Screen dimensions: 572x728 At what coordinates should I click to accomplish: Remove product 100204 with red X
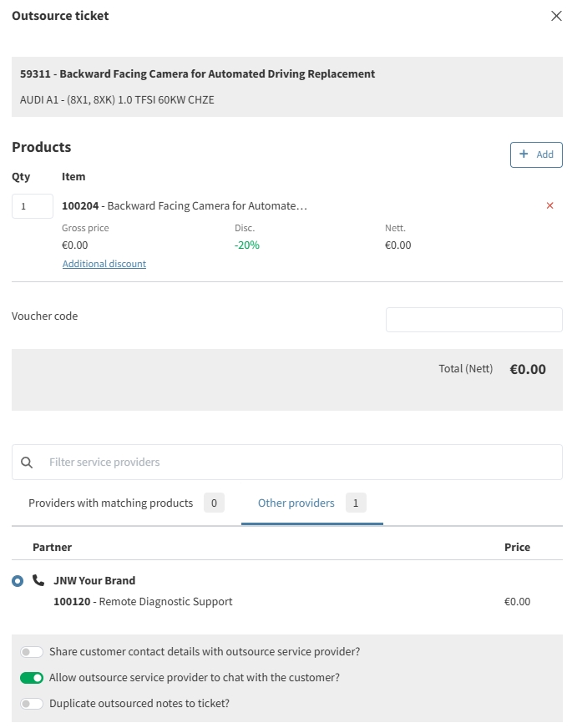coord(549,205)
